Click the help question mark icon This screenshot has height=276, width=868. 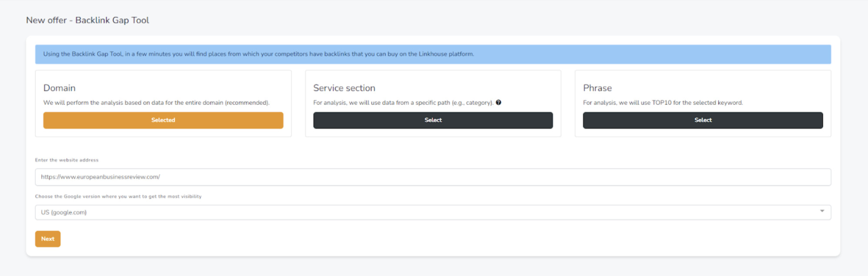498,103
